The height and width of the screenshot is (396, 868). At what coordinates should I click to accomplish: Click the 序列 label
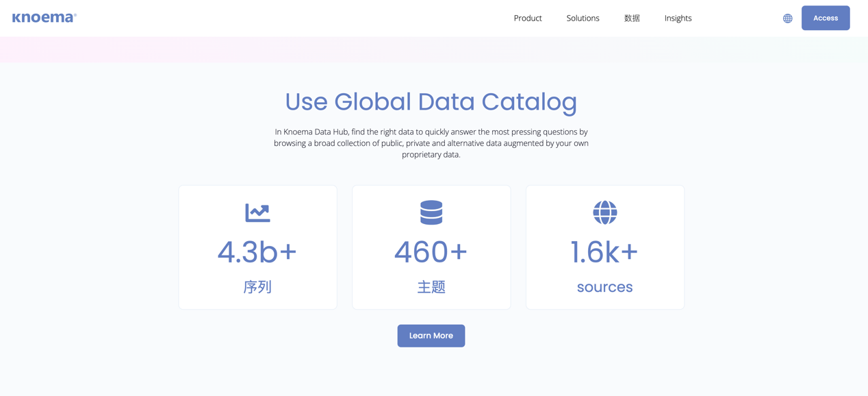coord(257,287)
